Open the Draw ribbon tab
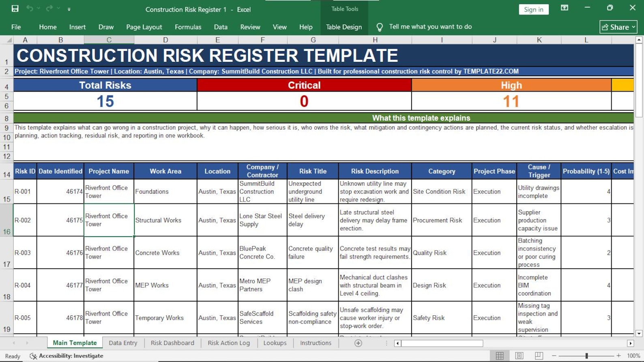The height and width of the screenshot is (362, 644). pyautogui.click(x=106, y=27)
